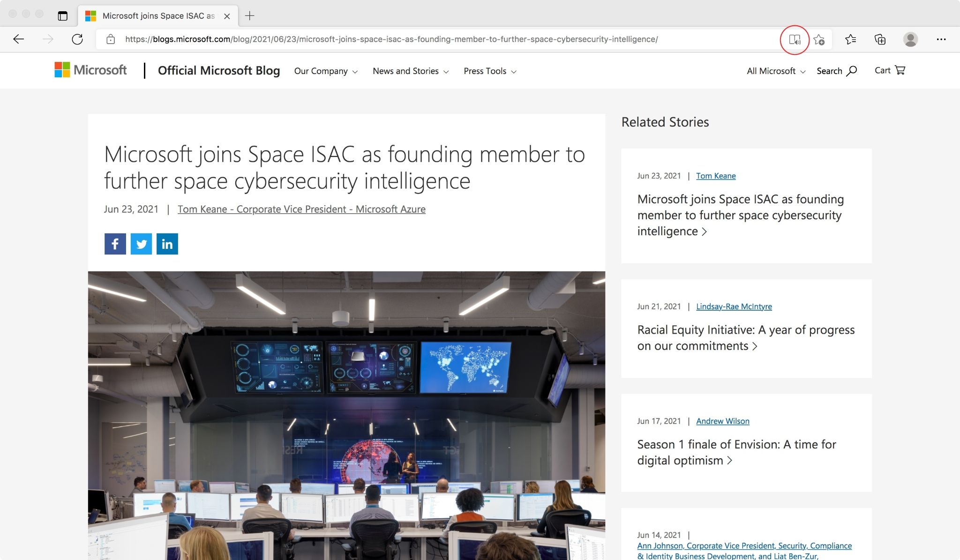The height and width of the screenshot is (560, 960).
Task: Click the Jun 14, 2021 date text
Action: pos(659,535)
